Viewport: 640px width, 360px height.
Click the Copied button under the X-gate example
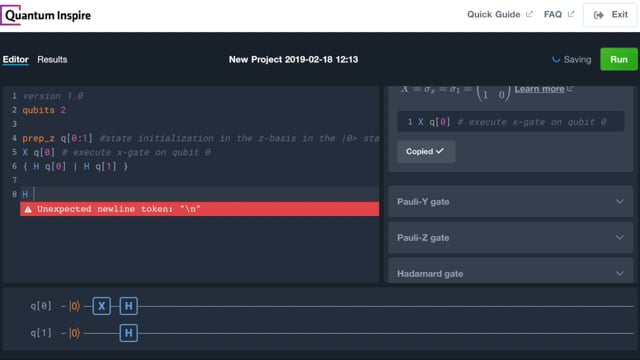426,151
